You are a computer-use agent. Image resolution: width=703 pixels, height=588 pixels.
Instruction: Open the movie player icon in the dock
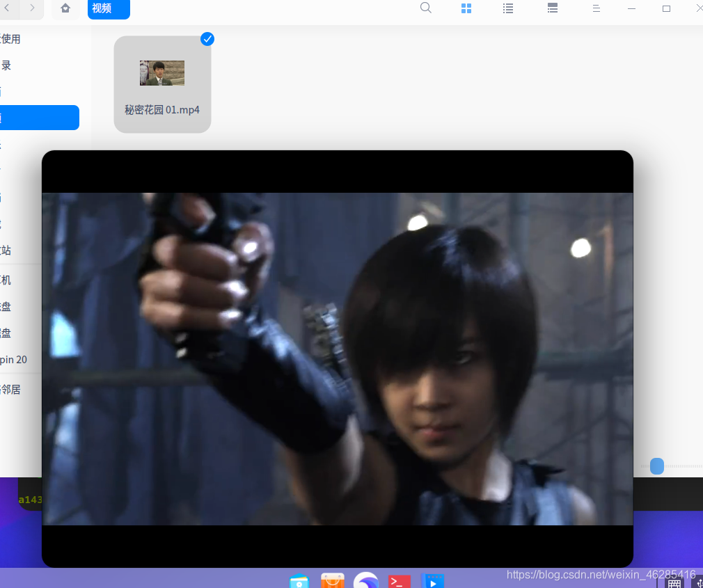pos(433,581)
